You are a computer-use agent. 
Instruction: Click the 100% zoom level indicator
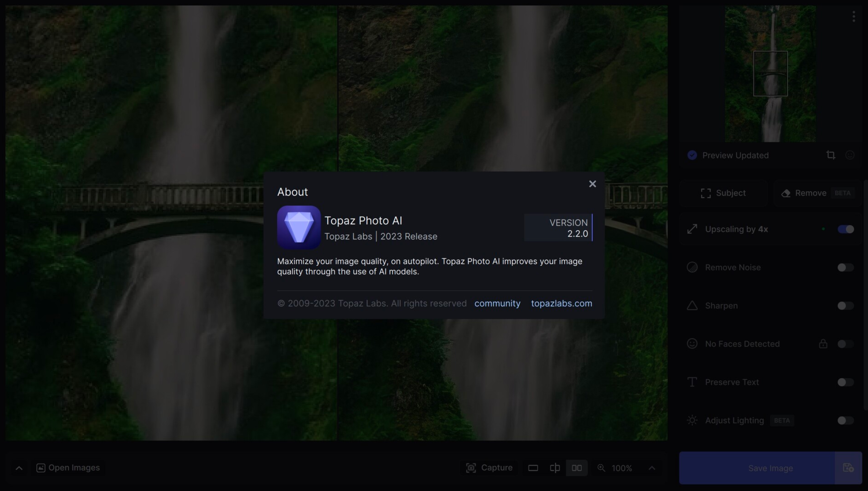[x=622, y=468]
